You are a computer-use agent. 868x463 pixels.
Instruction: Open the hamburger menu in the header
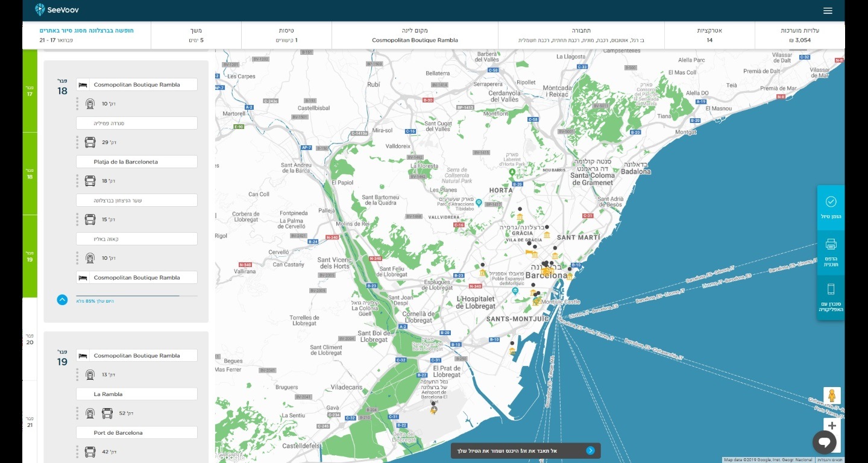click(x=828, y=11)
